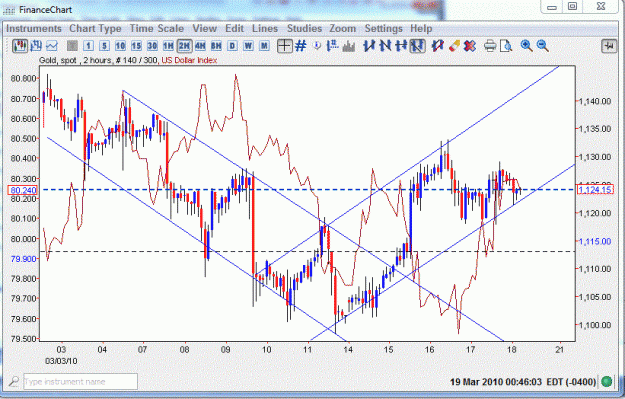
Task: Open print preview icon
Action: pos(506,46)
